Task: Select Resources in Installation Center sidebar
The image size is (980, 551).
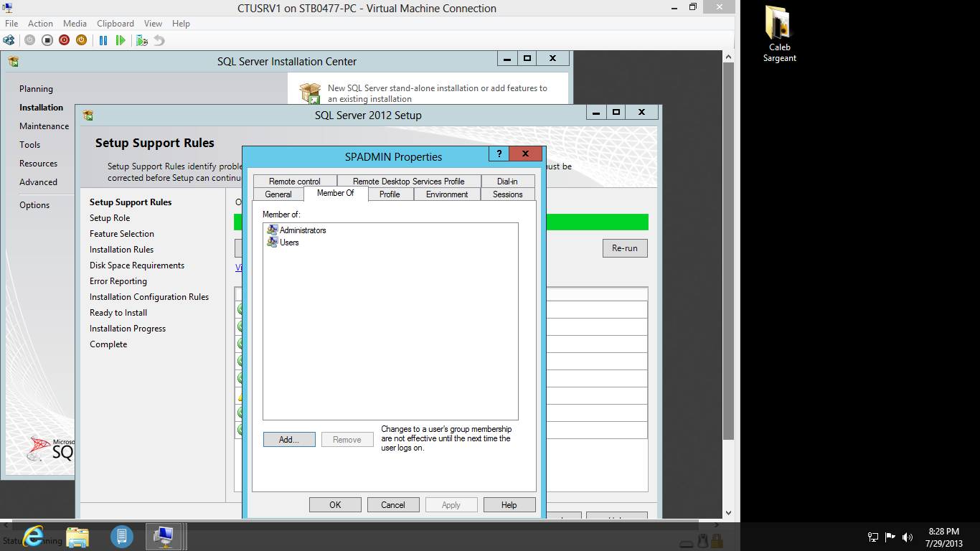Action: point(39,164)
